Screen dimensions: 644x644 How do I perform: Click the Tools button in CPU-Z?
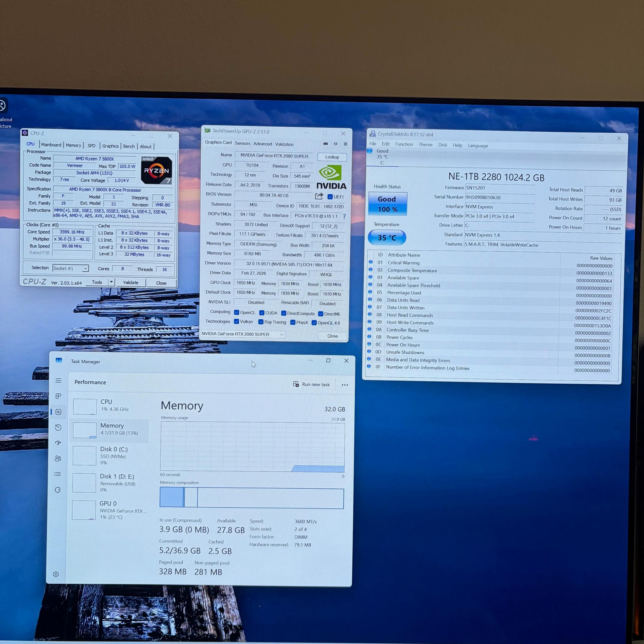pos(97,282)
